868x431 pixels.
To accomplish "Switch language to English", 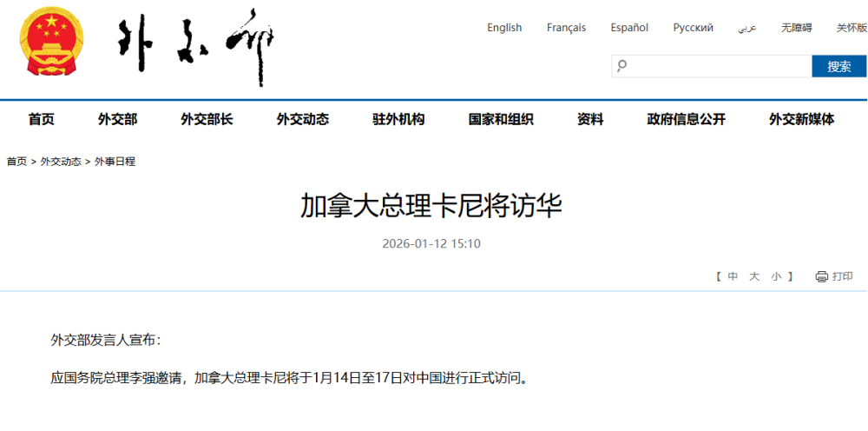I will [504, 28].
